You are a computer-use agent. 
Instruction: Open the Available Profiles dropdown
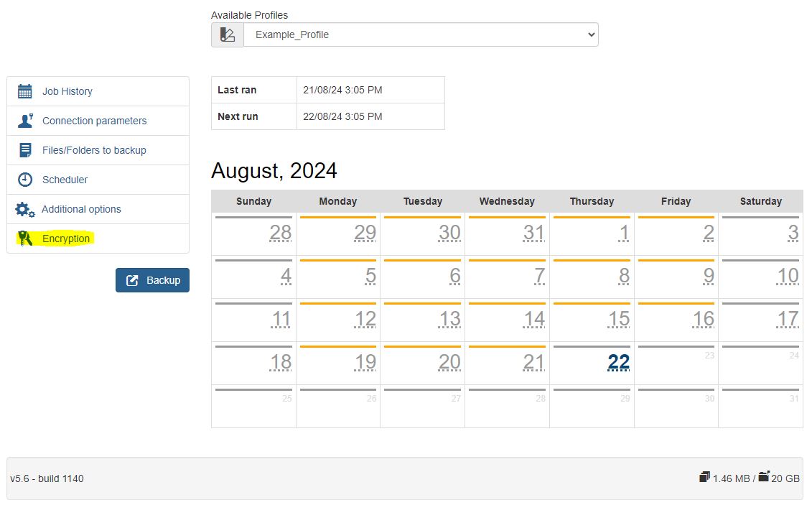coord(421,34)
